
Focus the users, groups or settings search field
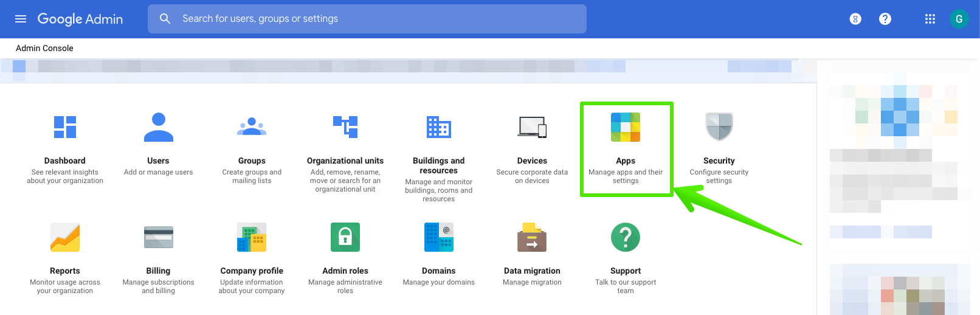367,19
